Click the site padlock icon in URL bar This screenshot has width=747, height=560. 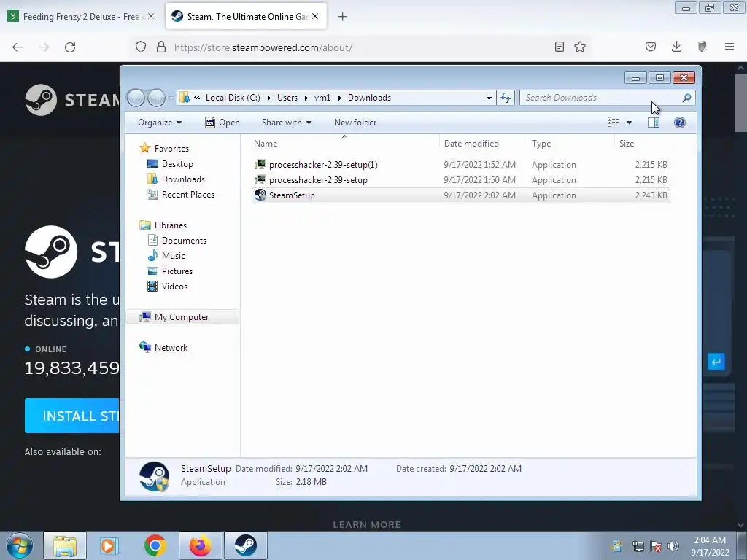click(x=161, y=47)
